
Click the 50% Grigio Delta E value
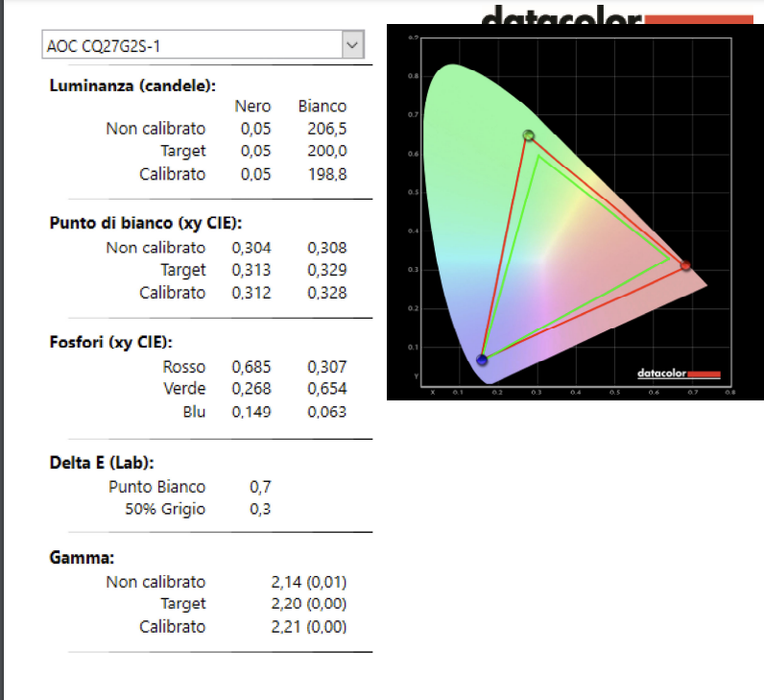tap(260, 509)
